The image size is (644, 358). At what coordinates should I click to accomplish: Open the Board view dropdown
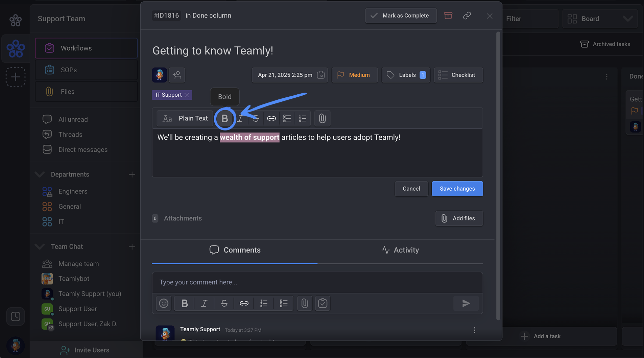600,19
